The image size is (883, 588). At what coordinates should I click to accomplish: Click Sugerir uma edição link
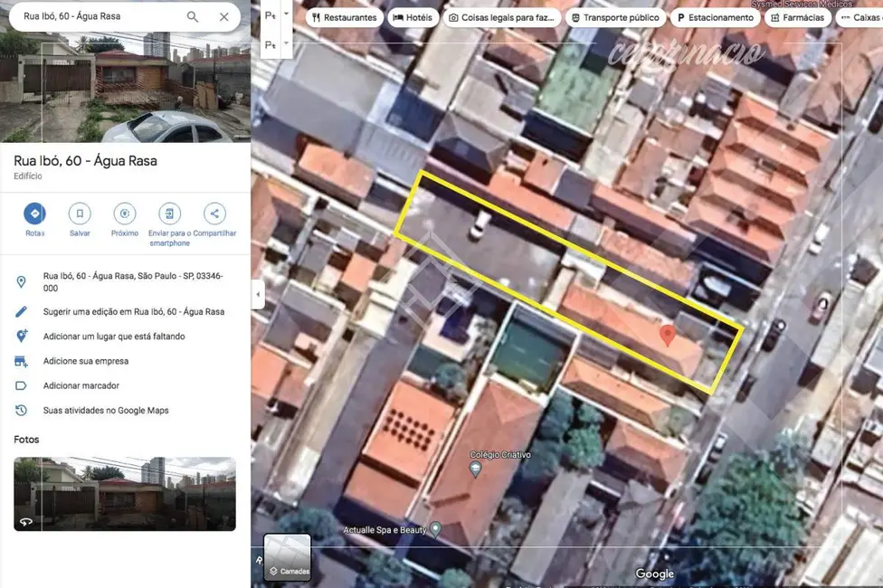pyautogui.click(x=133, y=312)
